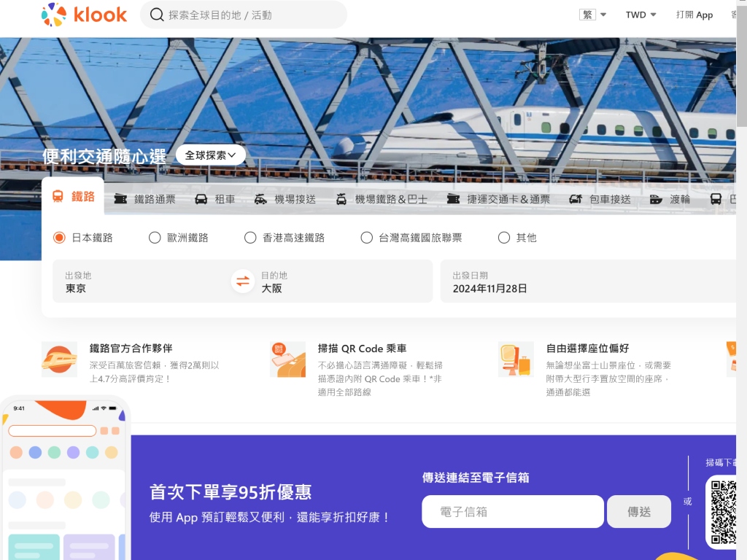Image resolution: width=747 pixels, height=560 pixels.
Task: Open the 繁 language dropdown
Action: [x=593, y=14]
